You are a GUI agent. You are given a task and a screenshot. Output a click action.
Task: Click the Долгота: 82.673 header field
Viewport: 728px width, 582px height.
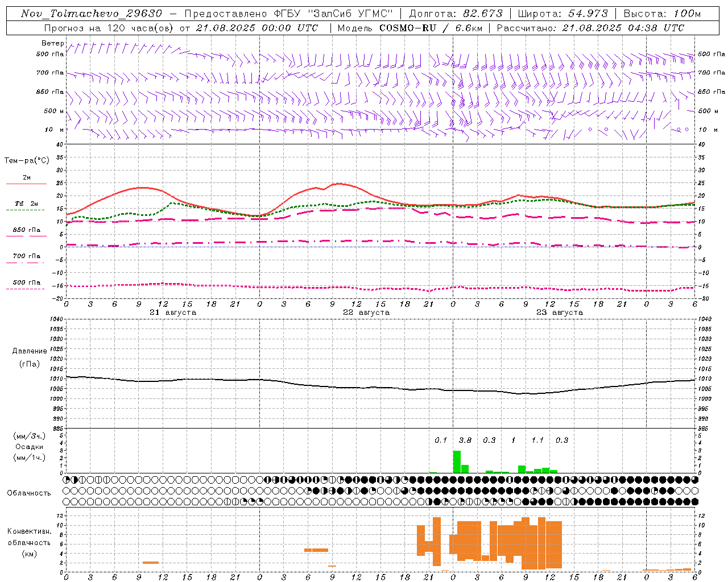coord(456,14)
